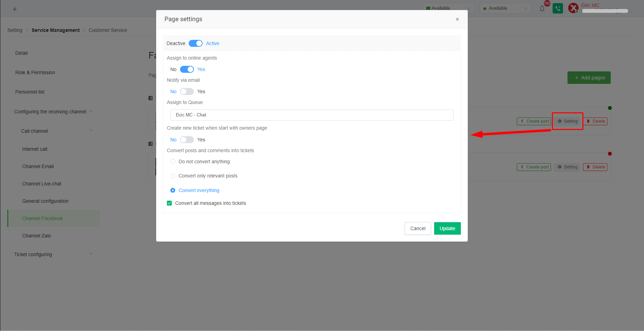Click Setting button of first page row
The image size is (644, 331).
567,121
